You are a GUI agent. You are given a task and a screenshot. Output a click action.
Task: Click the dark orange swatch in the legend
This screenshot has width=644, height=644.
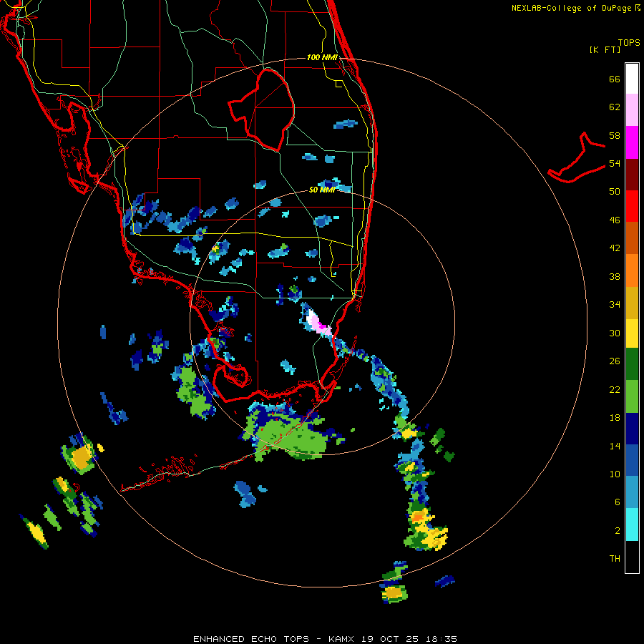(632, 238)
